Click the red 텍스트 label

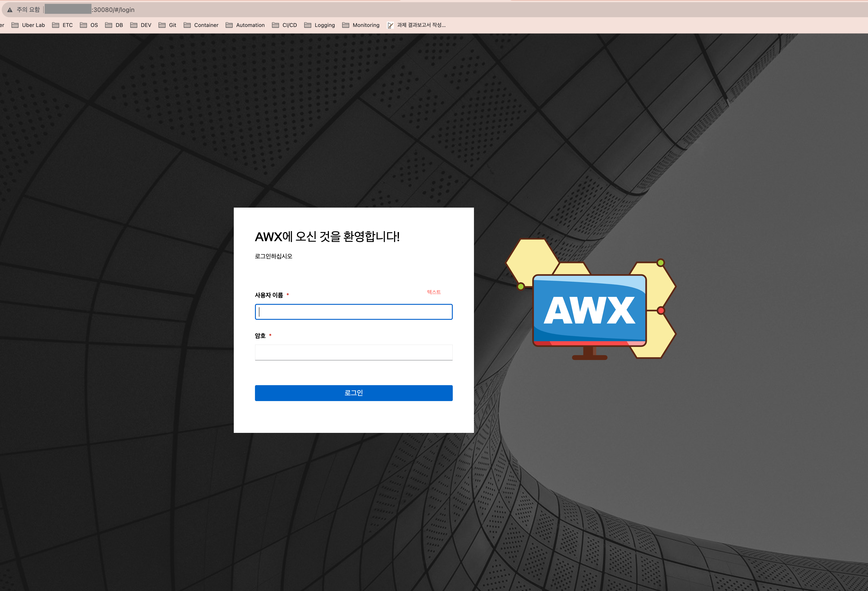pos(434,292)
